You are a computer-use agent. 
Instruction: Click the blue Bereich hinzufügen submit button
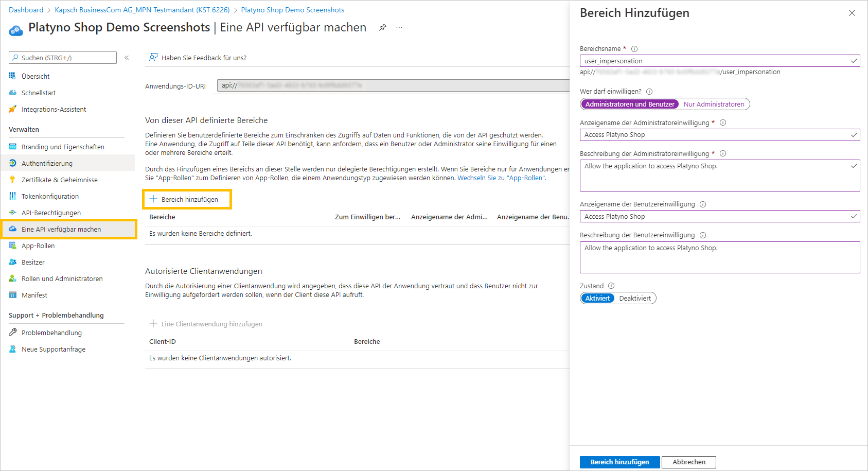coord(619,462)
